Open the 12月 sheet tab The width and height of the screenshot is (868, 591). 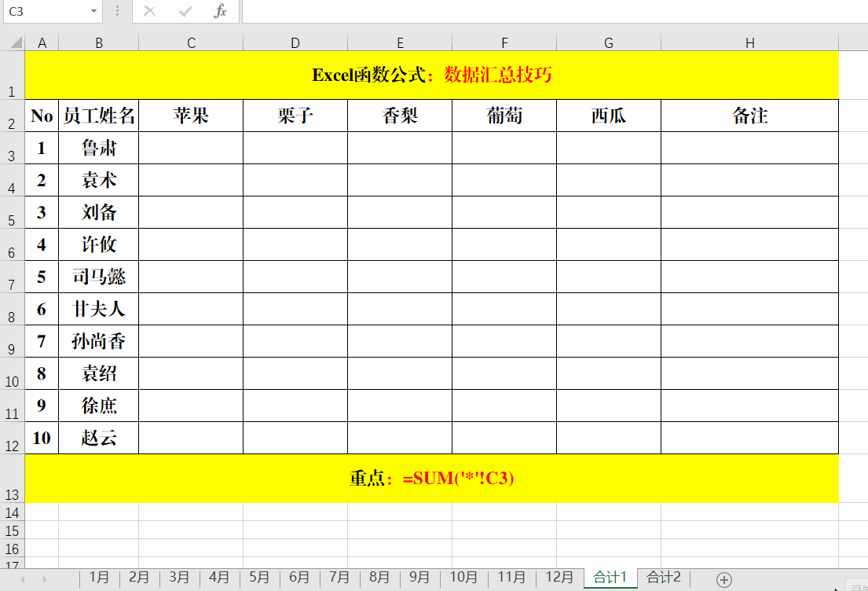point(559,578)
